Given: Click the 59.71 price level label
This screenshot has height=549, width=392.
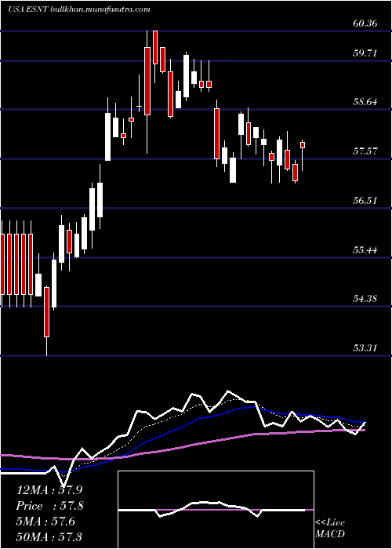Looking at the screenshot, I should (x=365, y=53).
